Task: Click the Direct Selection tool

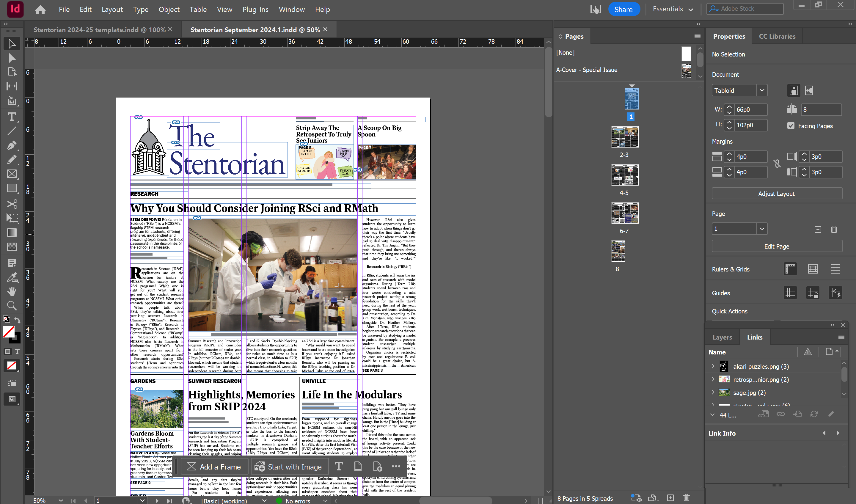Action: click(x=12, y=58)
